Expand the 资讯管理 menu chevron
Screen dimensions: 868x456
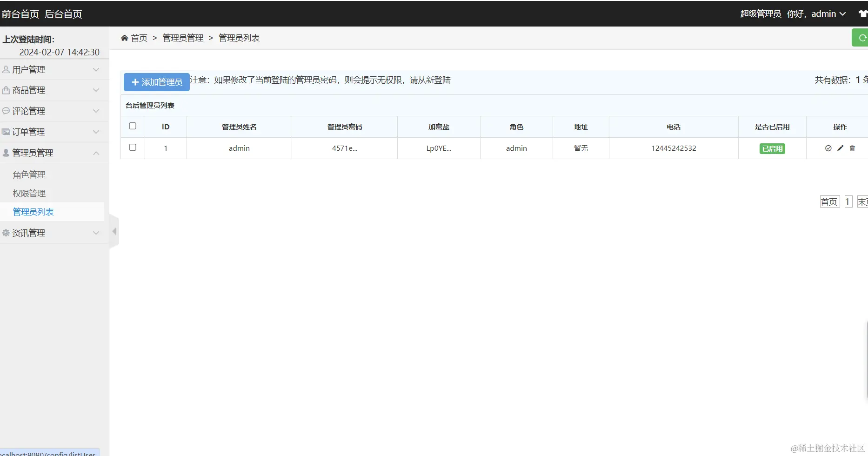(96, 233)
